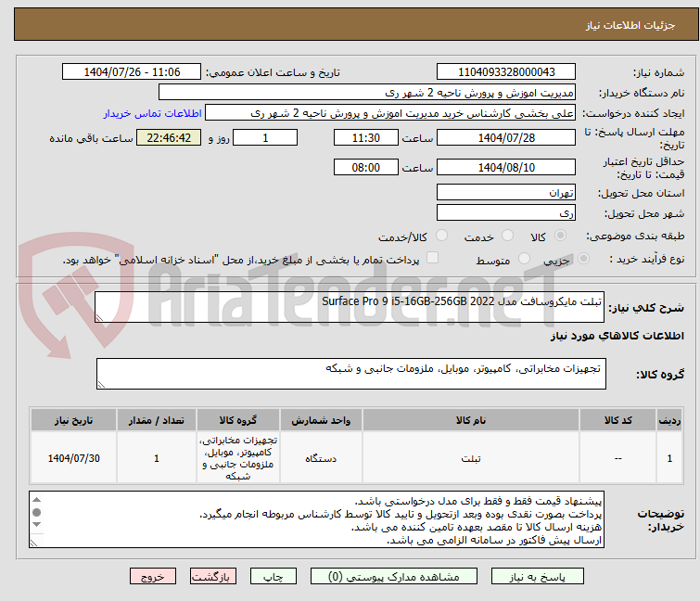
Task: Click the تعداد / مقدار column header
Action: point(157,420)
